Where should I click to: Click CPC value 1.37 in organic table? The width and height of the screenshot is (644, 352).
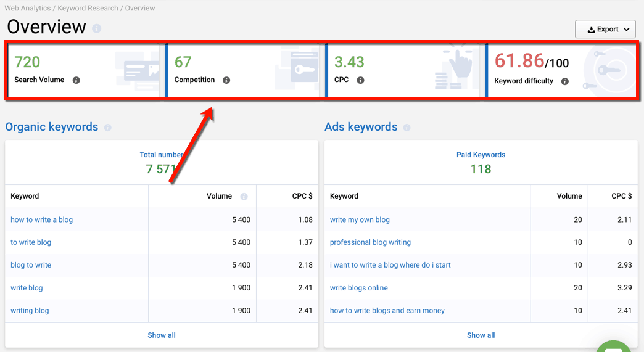point(305,242)
